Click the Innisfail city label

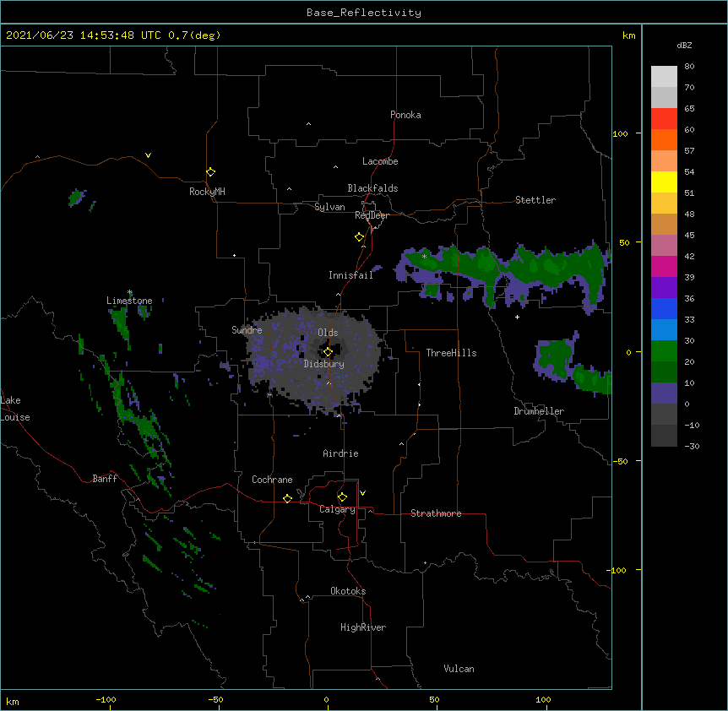pyautogui.click(x=350, y=275)
